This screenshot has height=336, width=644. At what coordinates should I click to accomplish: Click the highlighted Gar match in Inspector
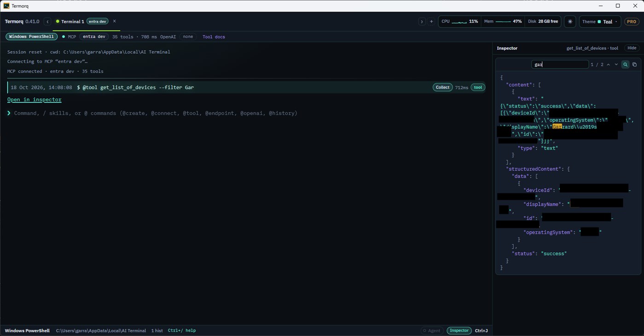click(557, 127)
